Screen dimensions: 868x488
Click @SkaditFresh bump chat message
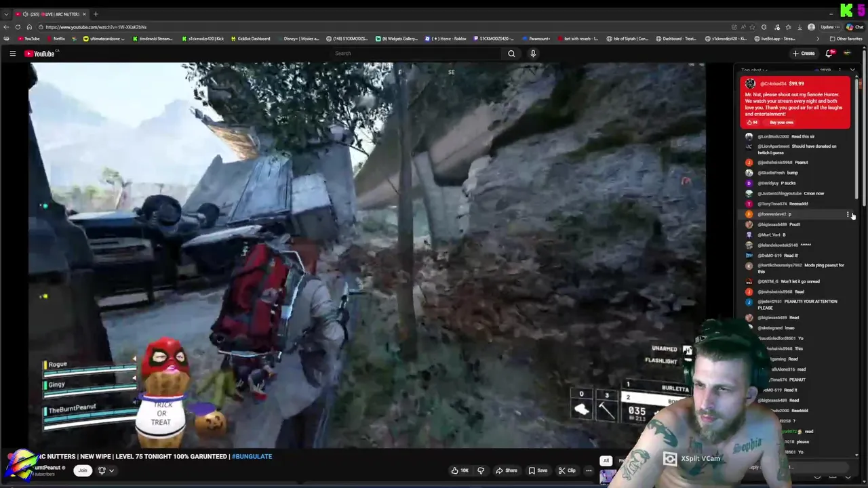pos(797,173)
